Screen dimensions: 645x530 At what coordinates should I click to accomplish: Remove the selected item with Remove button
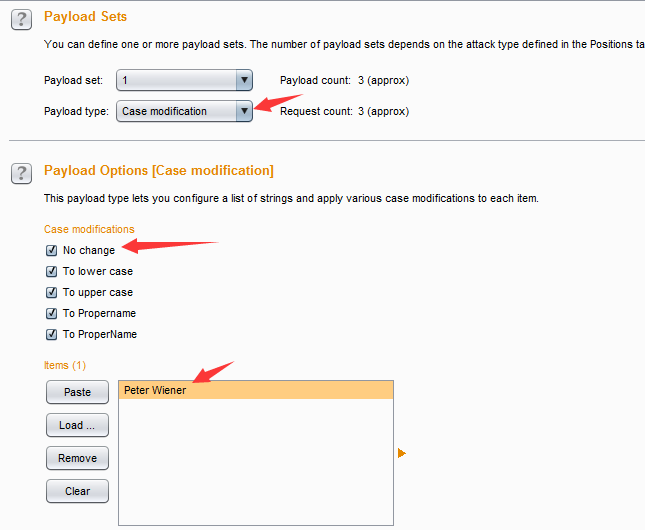[77, 458]
